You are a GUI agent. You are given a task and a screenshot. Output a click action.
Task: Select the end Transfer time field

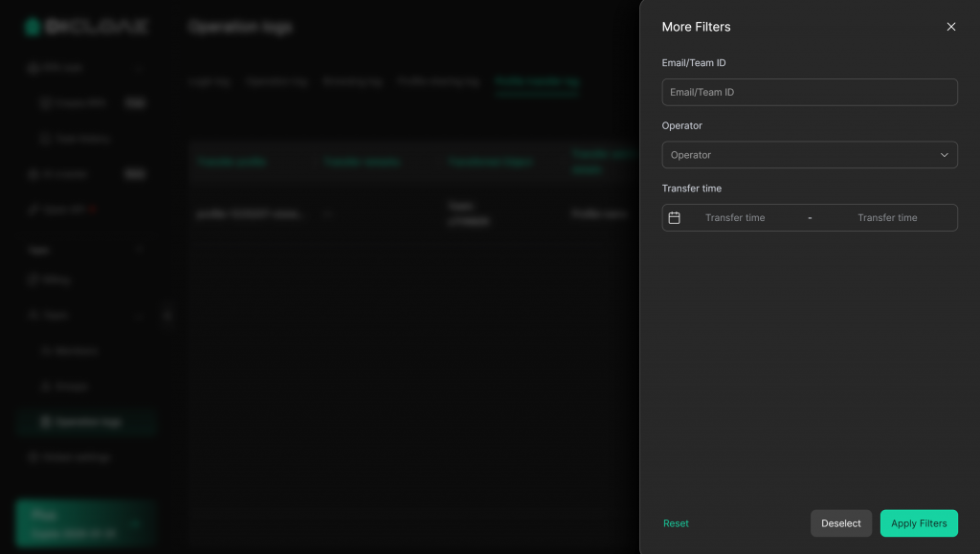886,218
